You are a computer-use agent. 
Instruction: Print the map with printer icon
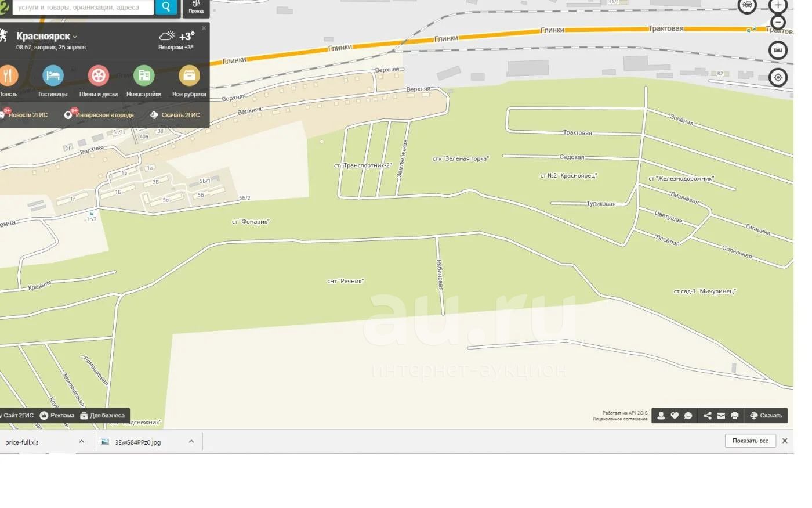point(735,416)
